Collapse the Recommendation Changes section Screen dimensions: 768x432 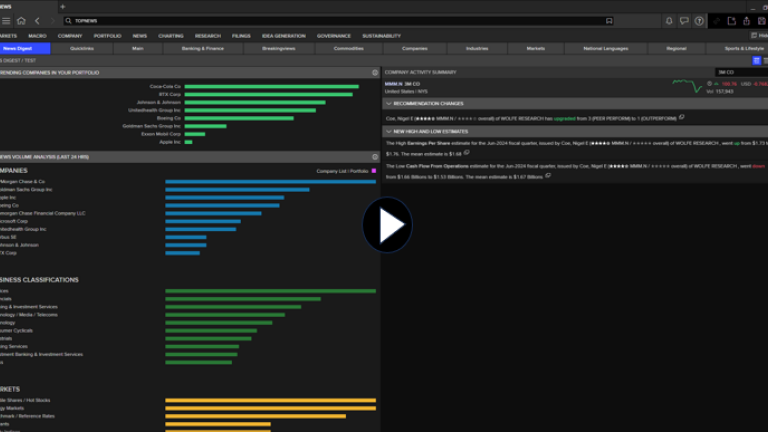tap(388, 103)
